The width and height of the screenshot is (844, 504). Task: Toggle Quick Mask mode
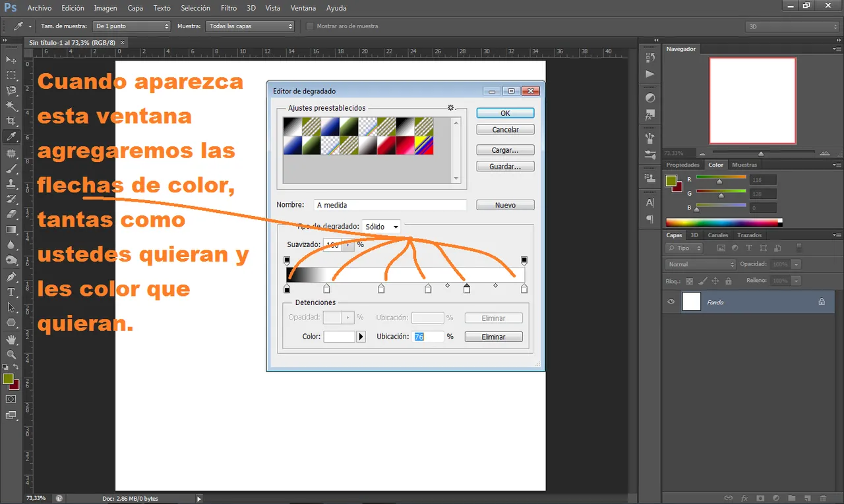point(11,399)
